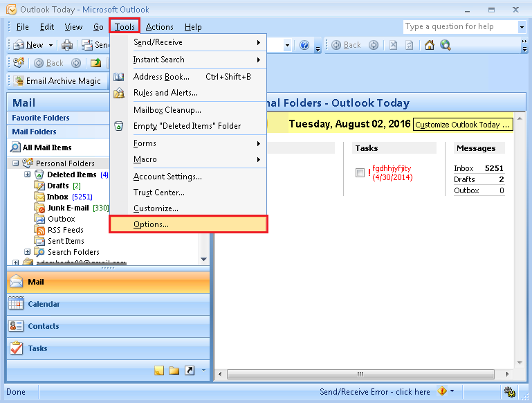Click the Notes icon in navigation pane
532x403 pixels.
coord(159,370)
